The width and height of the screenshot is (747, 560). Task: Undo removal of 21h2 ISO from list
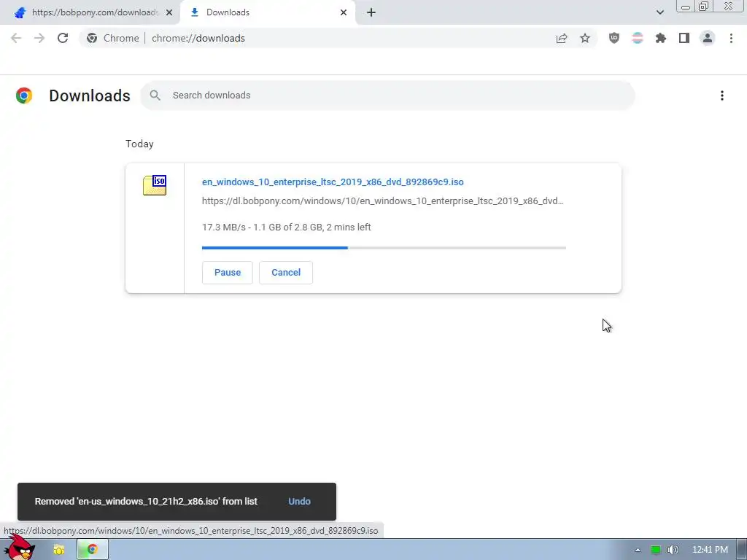click(299, 502)
